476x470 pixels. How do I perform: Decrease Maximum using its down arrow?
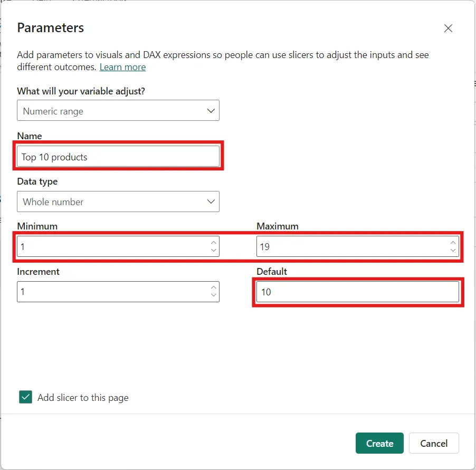click(x=453, y=249)
